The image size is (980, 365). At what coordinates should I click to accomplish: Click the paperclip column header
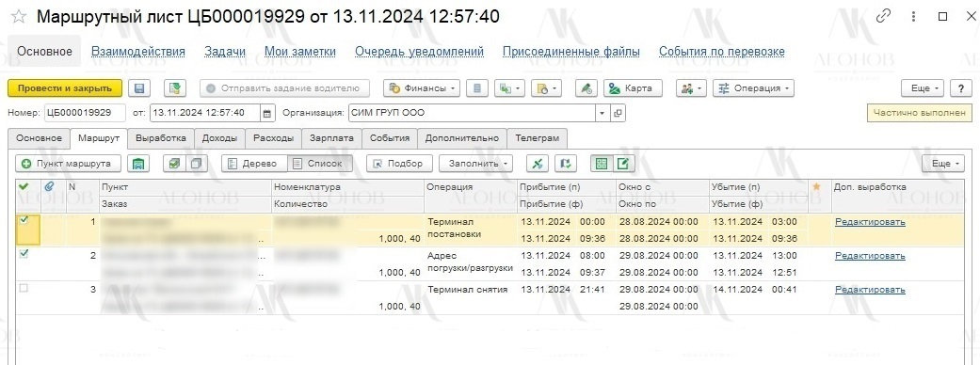49,186
